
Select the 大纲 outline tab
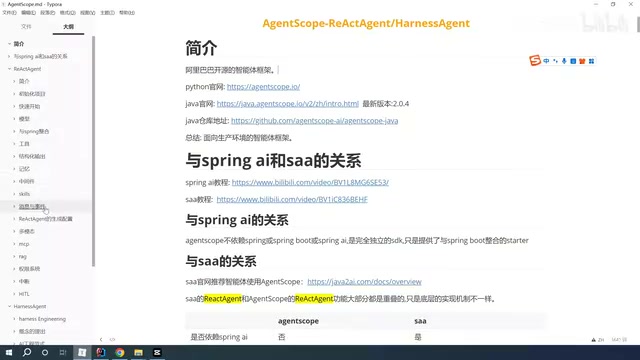(68, 27)
